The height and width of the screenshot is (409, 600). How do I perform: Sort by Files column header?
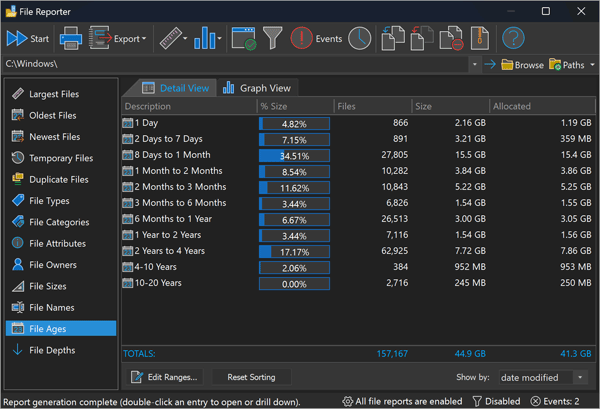(x=373, y=106)
